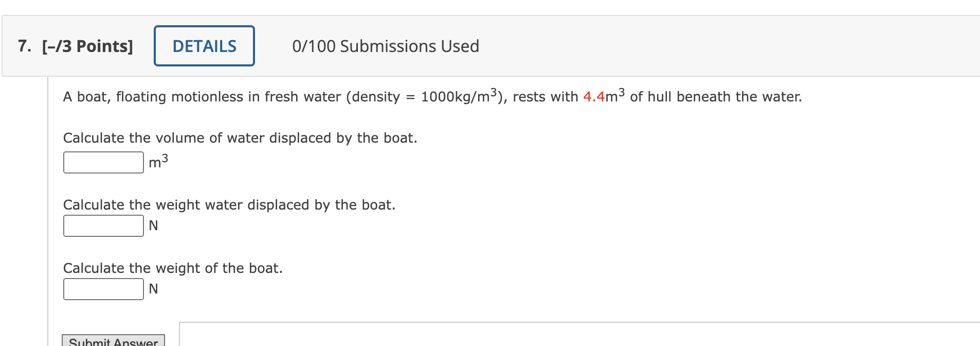The height and width of the screenshot is (346, 980).
Task: Click the prompt Calculate the weight water displaced
Action: coord(229,204)
